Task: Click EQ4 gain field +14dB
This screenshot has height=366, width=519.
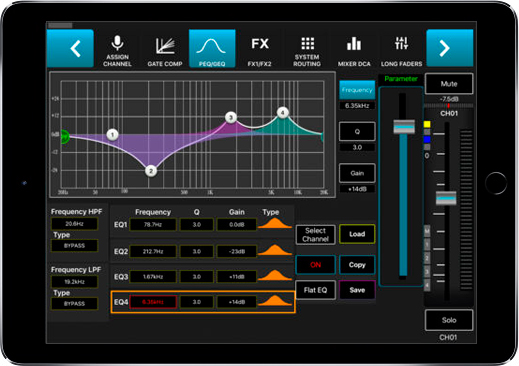Action: pos(237,302)
